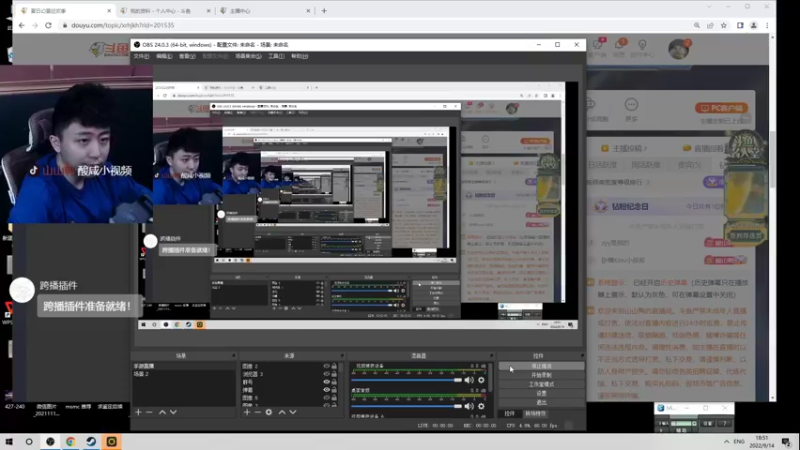The image size is (800, 450).
Task: Toggle visibility of 浏览器 3 source
Action: tap(327, 374)
